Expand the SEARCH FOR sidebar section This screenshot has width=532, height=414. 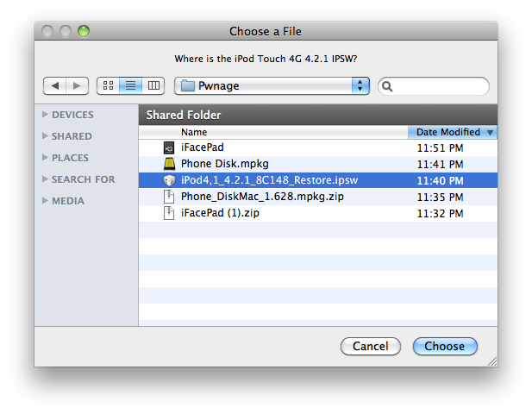coord(45,179)
